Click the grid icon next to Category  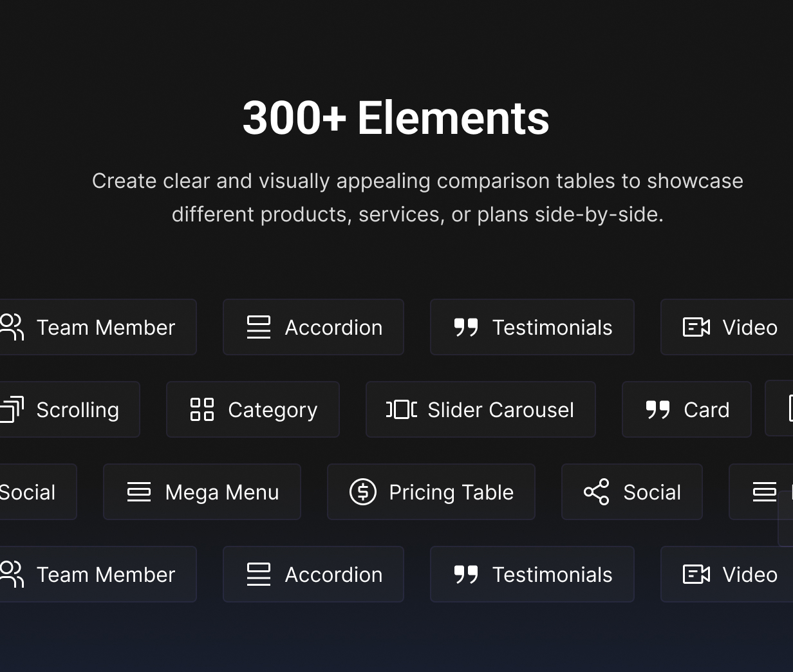(202, 409)
